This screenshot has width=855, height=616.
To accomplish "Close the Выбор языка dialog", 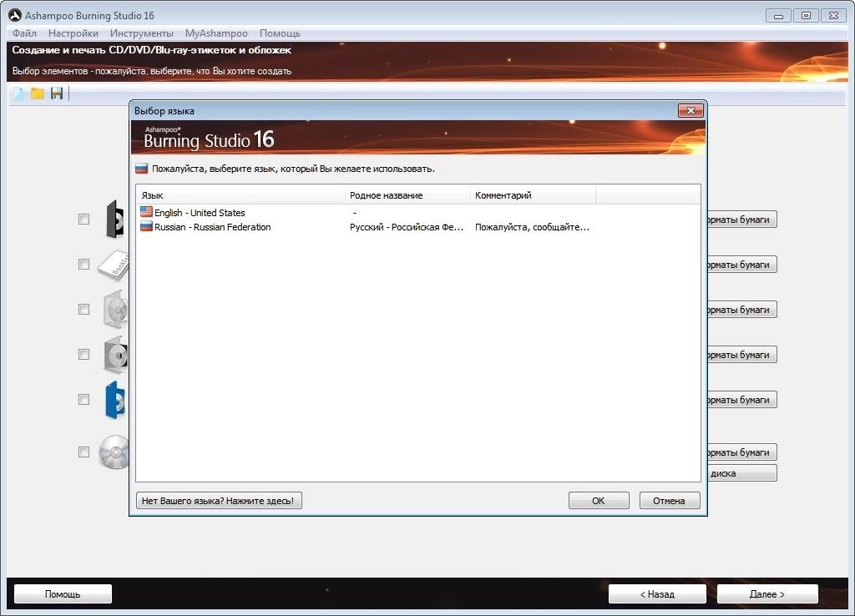I will 691,111.
